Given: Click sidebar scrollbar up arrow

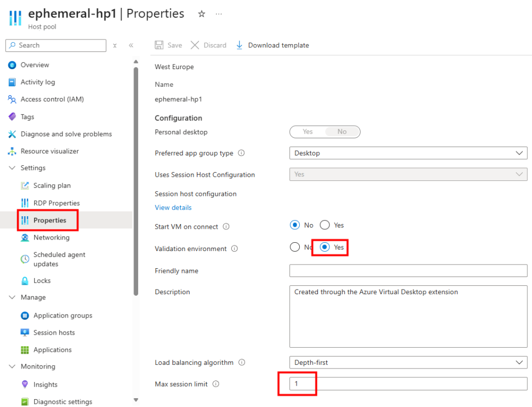Looking at the screenshot, I should click(x=136, y=62).
